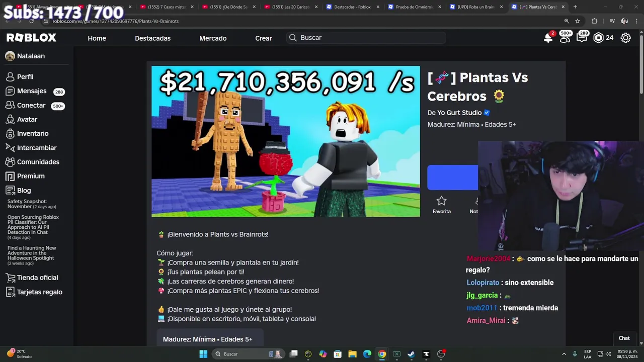The height and width of the screenshot is (362, 644).
Task: Click Natalaan profile avatar
Action: point(10,56)
